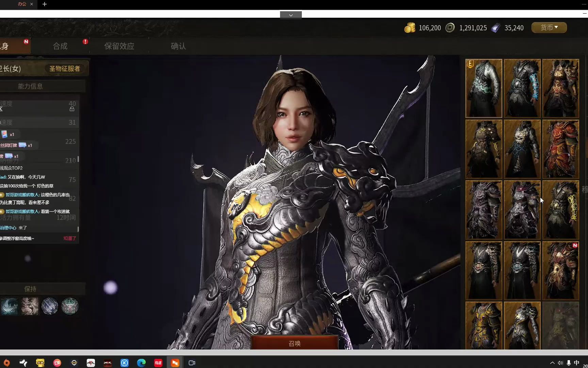588x368 pixels.
Task: Open the yellow raccoon taskbar app
Action: 40,363
